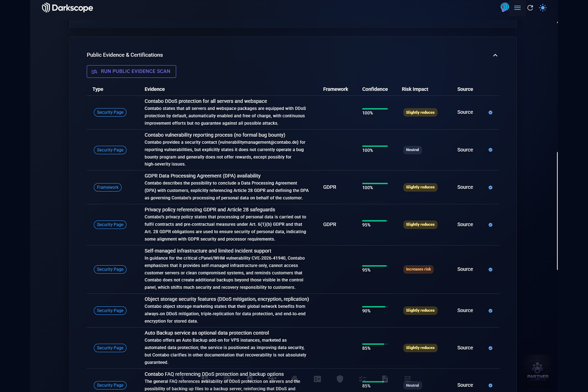Click the vertical page scrollbar thumb

point(557,211)
